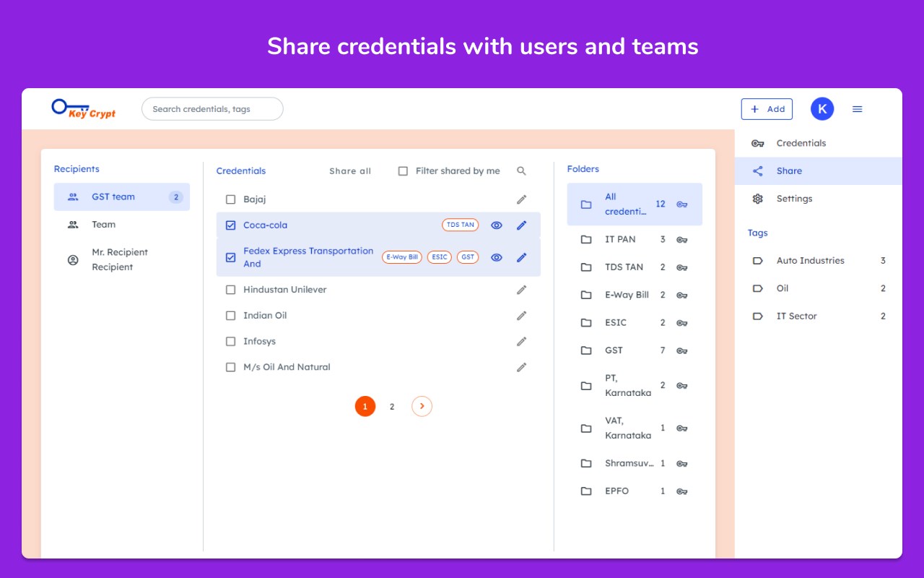Click the ESIC tag on Fedex
The height and width of the screenshot is (578, 924).
coord(440,257)
